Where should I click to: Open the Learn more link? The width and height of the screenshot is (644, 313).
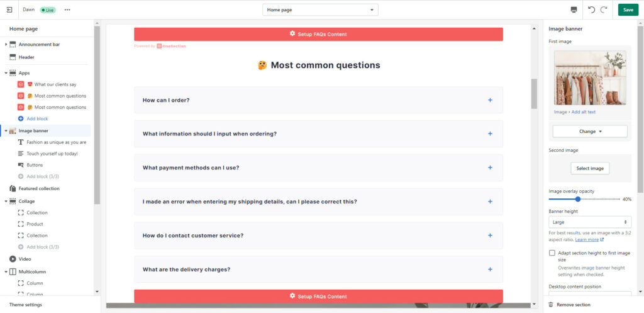point(587,239)
